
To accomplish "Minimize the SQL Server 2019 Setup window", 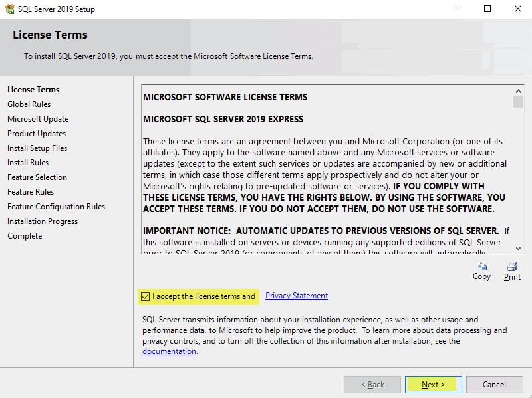I will [x=458, y=9].
